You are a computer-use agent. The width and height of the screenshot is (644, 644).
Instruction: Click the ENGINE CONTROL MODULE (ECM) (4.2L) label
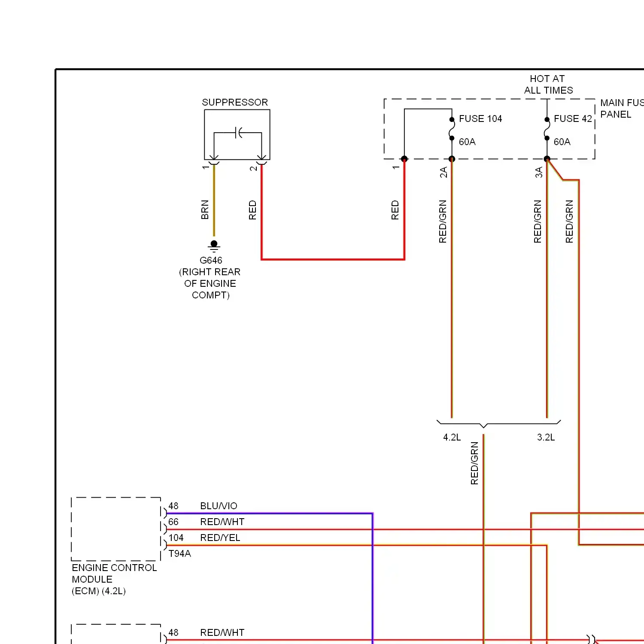pyautogui.click(x=114, y=579)
